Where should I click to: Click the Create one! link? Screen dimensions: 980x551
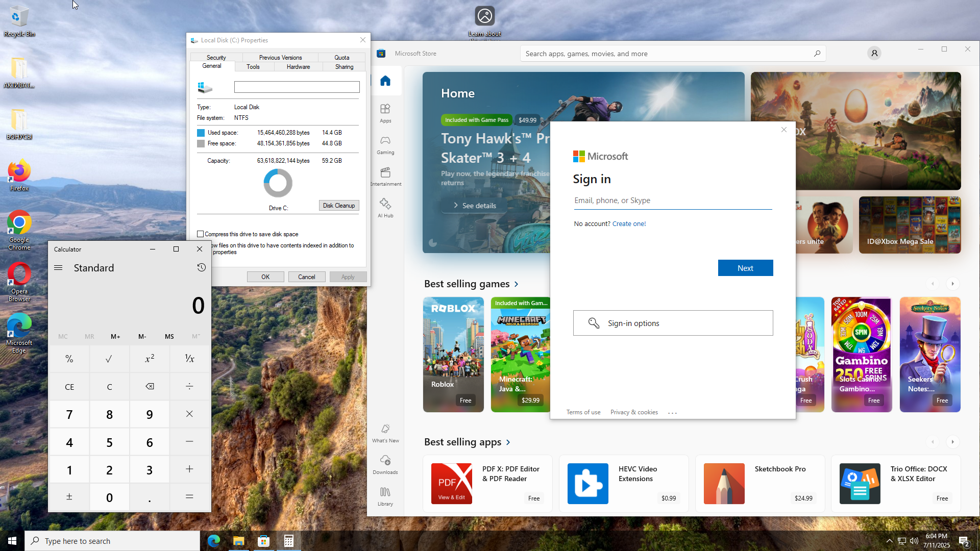pos(629,224)
